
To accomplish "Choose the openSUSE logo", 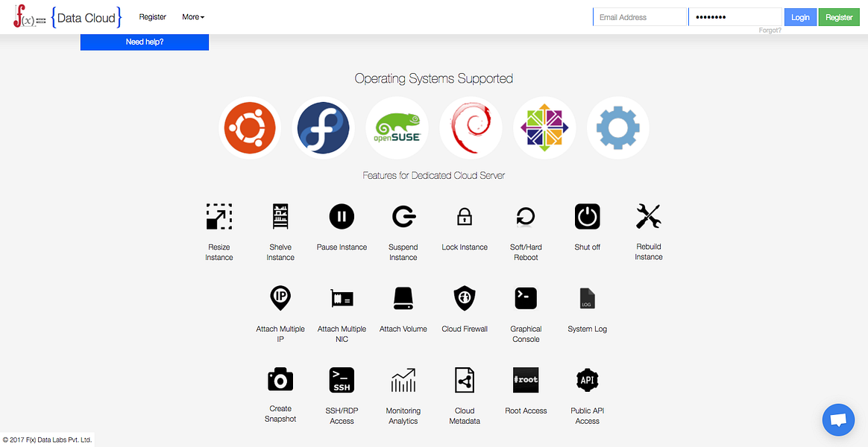I will (x=397, y=128).
